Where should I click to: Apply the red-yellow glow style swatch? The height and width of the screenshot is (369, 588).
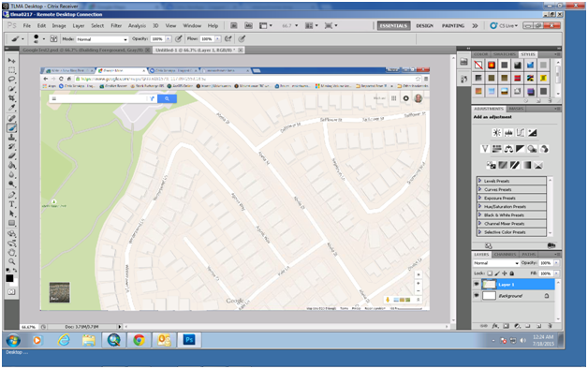tap(492, 66)
